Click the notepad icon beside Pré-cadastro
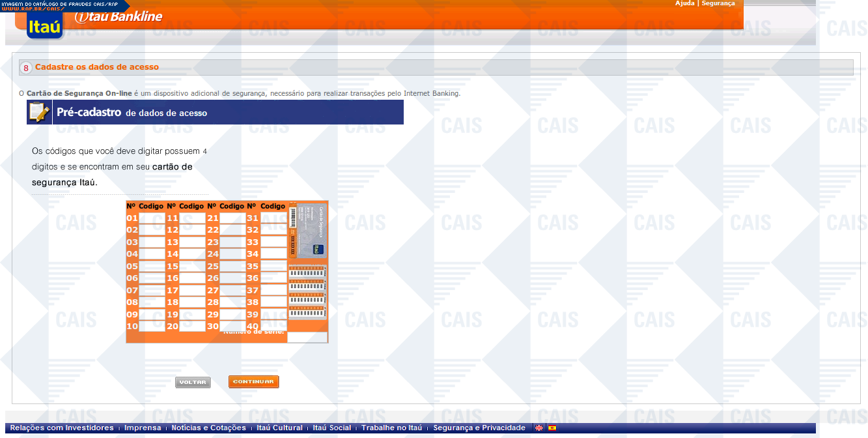This screenshot has width=868, height=438. [x=39, y=112]
